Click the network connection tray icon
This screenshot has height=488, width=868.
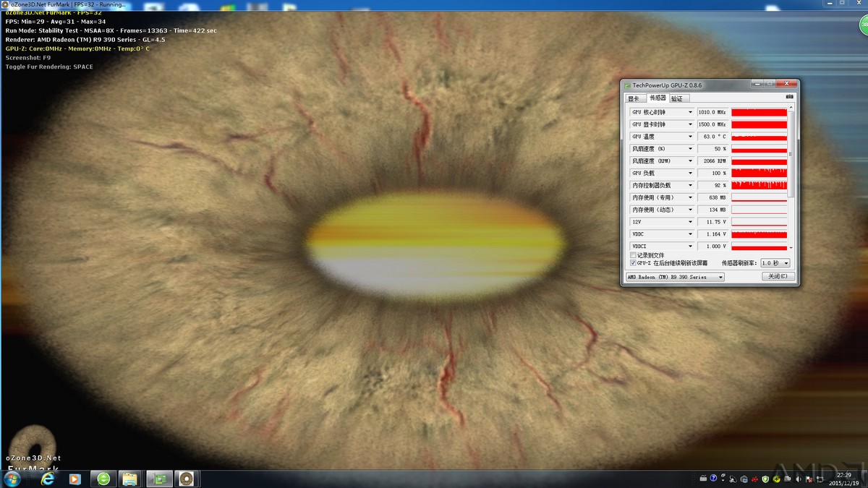pos(820,479)
